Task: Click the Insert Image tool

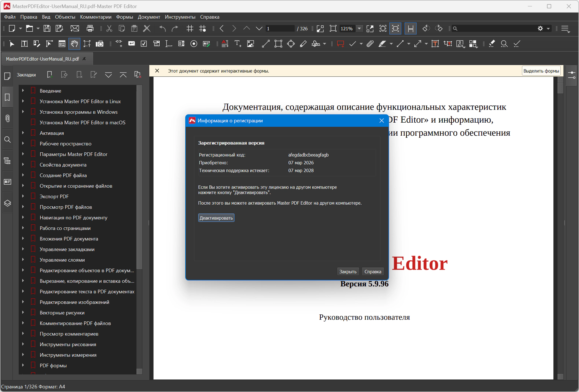Action: (x=251, y=44)
